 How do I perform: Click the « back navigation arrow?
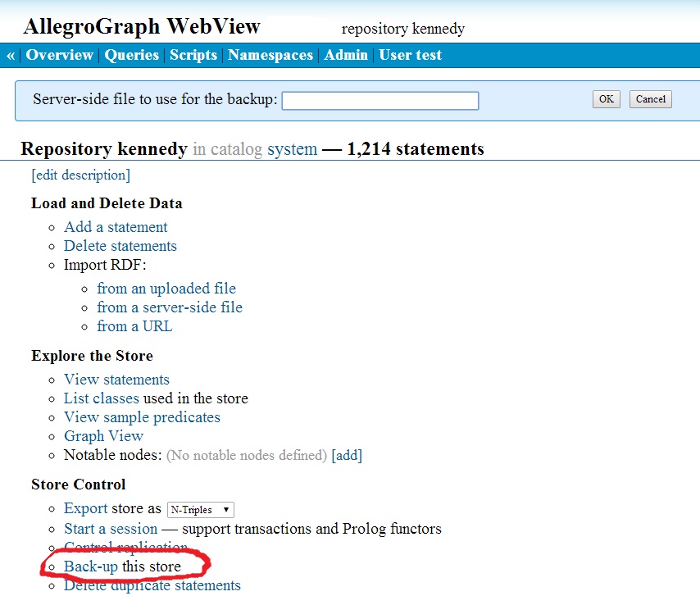[11, 56]
